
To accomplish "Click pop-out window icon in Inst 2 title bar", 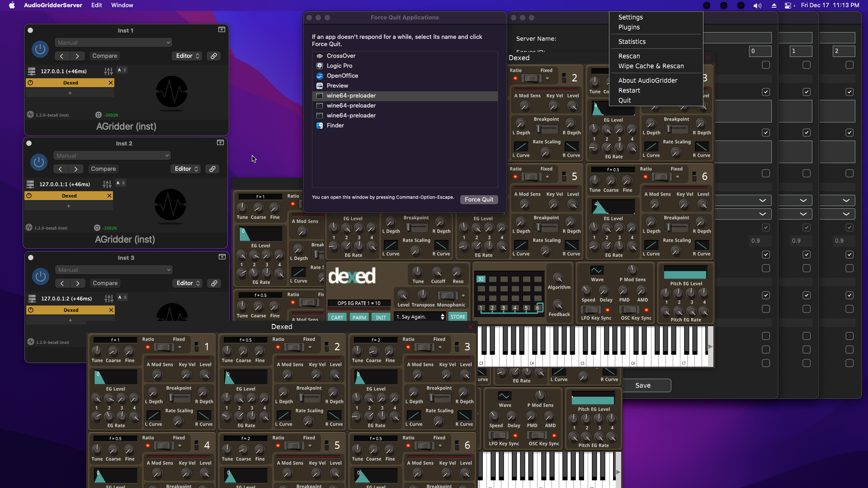I will point(220,143).
